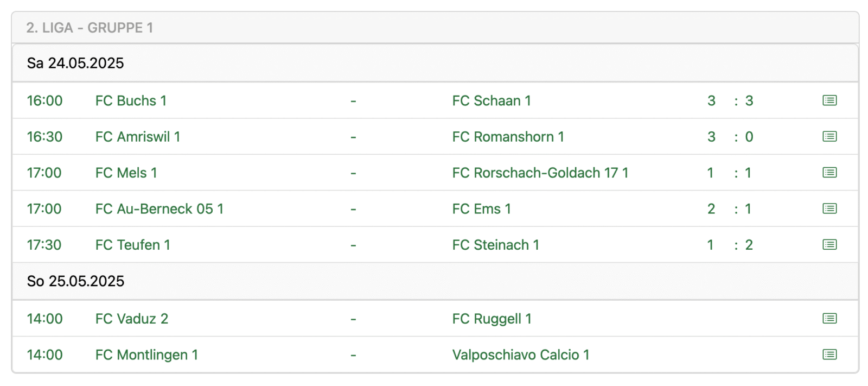Open Valposchiavo Calcio 1 team link
The image size is (868, 386).
[520, 355]
